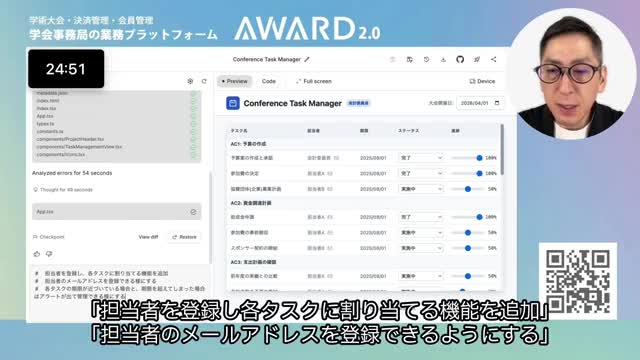Click the deploy rocket icon
Viewport: 640px width, 360px height.
click(477, 60)
